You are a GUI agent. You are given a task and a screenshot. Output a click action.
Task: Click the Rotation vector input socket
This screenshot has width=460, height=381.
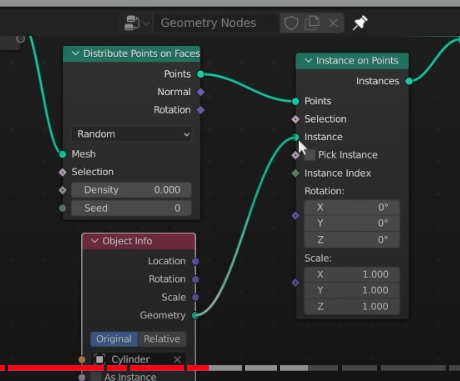pyautogui.click(x=296, y=216)
